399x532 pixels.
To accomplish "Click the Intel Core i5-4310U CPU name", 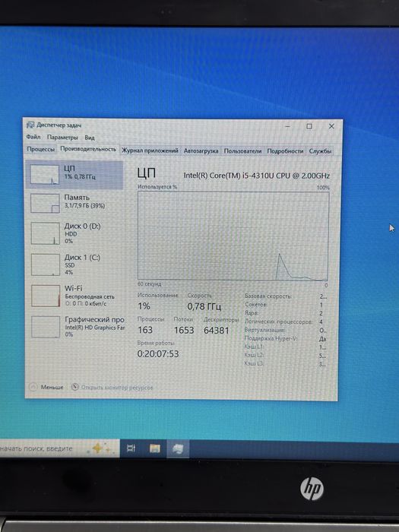I will pos(257,176).
